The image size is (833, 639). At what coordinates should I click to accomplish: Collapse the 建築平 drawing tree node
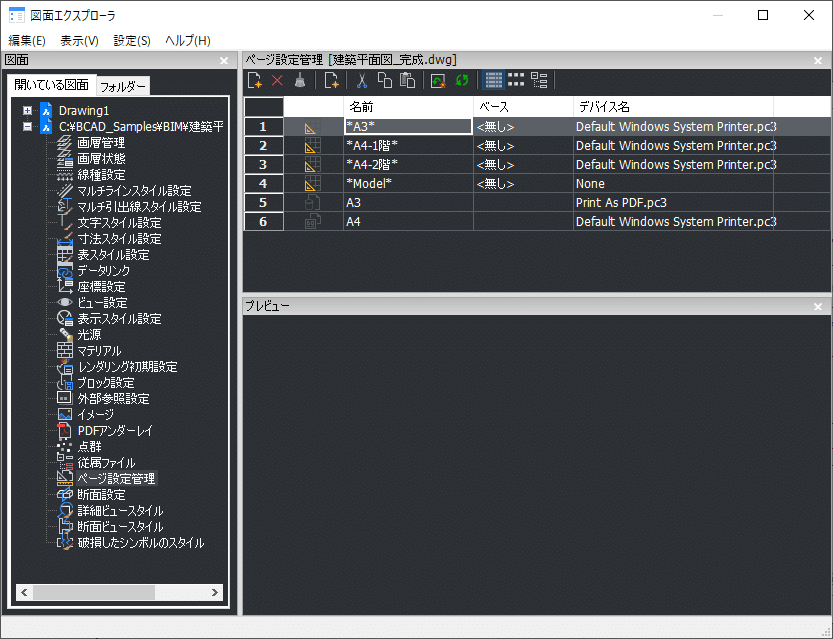[x=26, y=125]
